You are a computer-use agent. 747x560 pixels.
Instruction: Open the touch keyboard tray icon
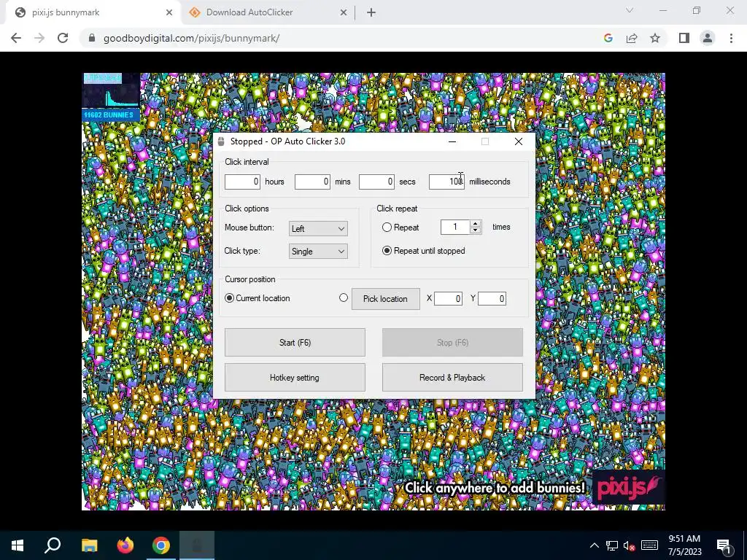(x=649, y=545)
